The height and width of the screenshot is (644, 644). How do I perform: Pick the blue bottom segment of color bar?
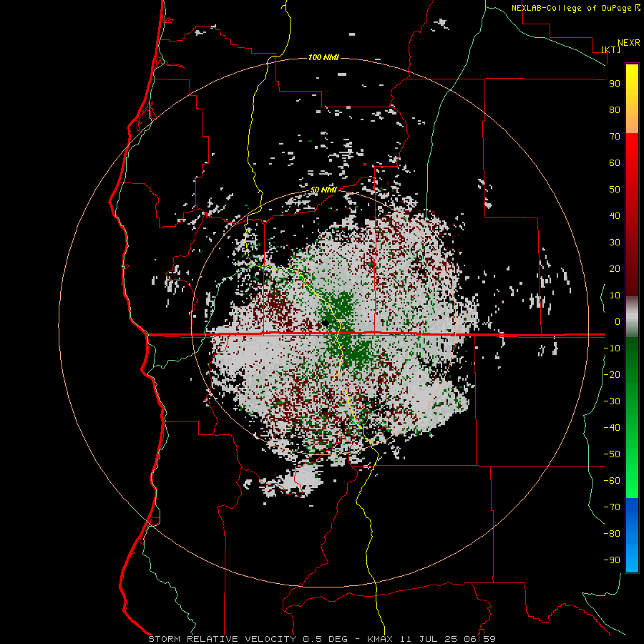[632, 535]
